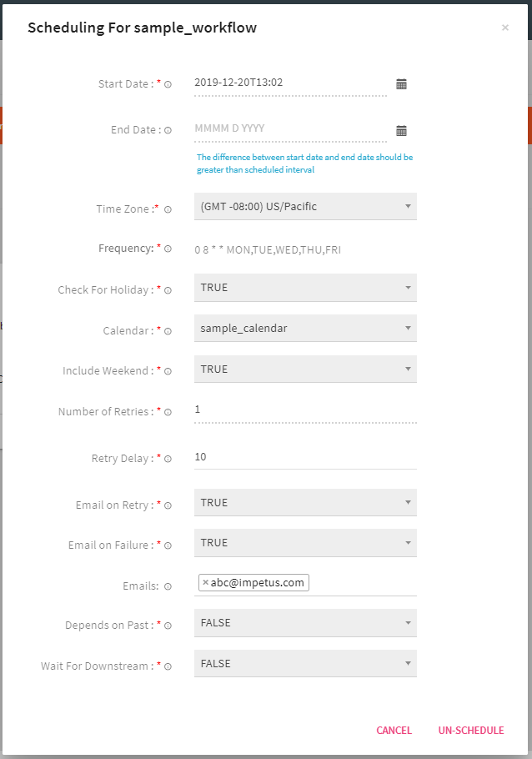The image size is (532, 759).
Task: Expand the Time Zone dropdown
Action: [305, 207]
